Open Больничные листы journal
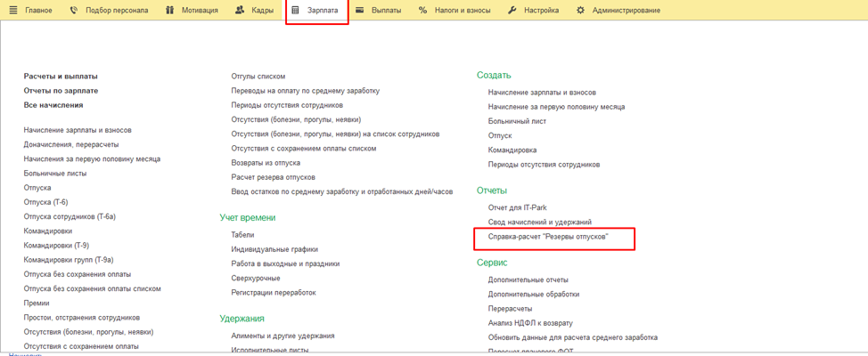The image size is (868, 356). pyautogui.click(x=55, y=174)
